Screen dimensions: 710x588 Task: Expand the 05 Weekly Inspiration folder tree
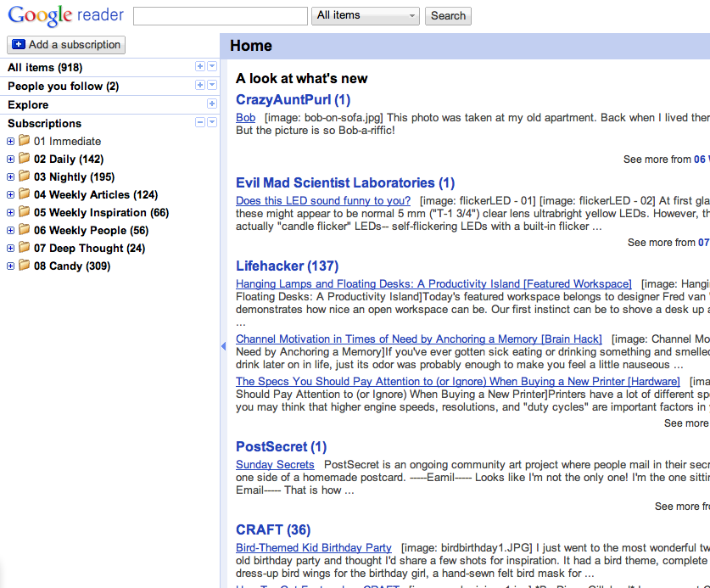point(10,212)
